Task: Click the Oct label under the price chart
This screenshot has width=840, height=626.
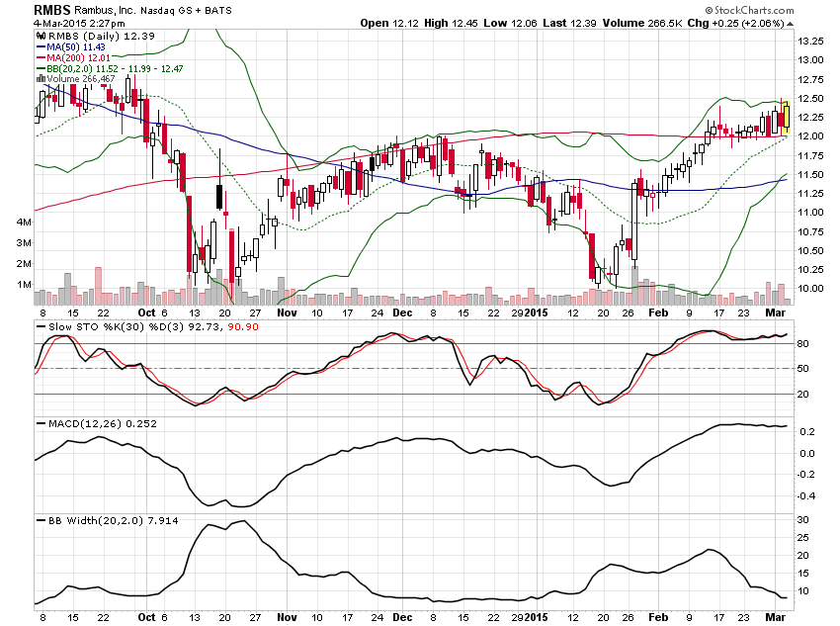Action: (x=147, y=313)
